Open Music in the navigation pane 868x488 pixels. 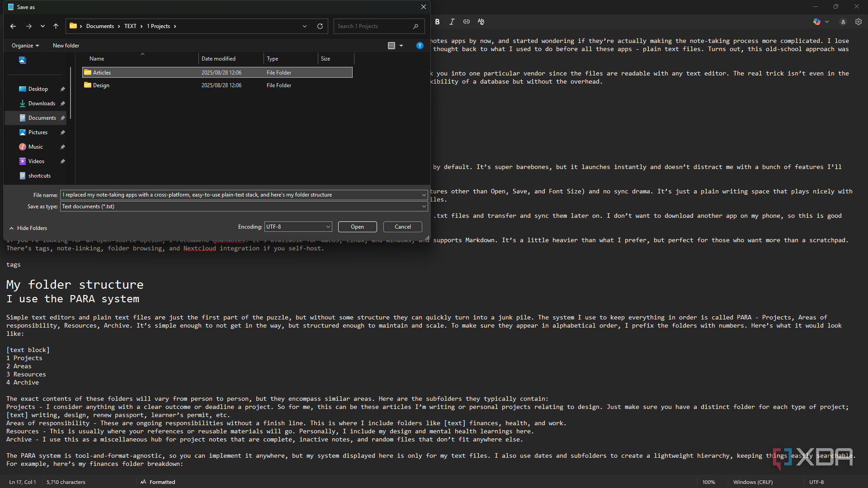coord(36,147)
